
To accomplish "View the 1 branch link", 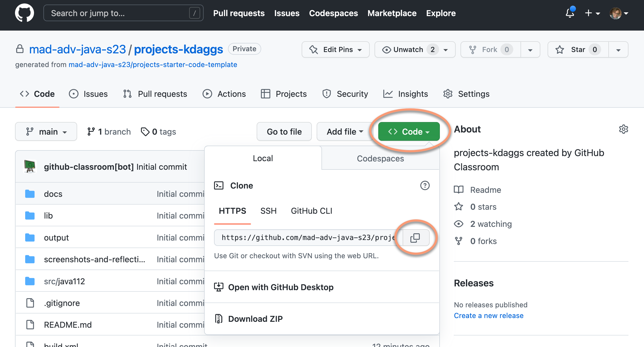I will [109, 132].
